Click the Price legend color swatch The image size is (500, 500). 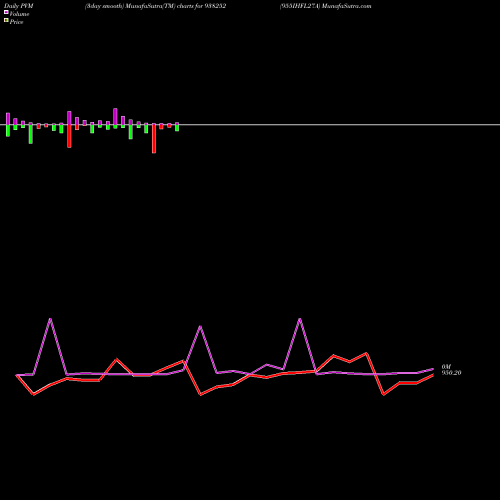[6, 21]
